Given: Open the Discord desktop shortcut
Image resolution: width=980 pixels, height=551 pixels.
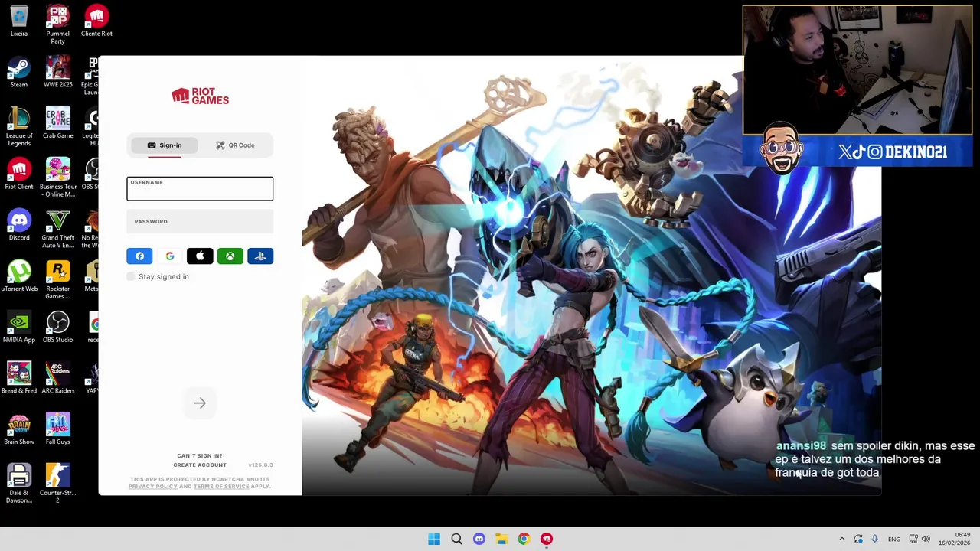Looking at the screenshot, I should tap(19, 226).
